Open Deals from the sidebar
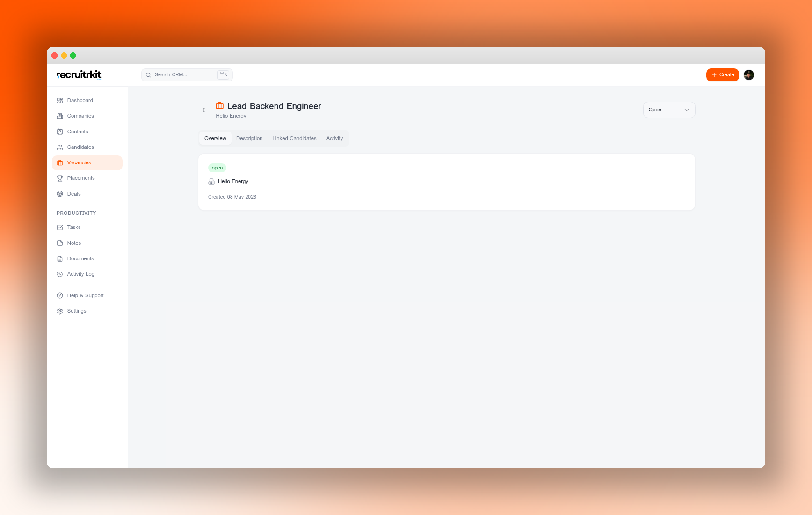 coord(87,194)
